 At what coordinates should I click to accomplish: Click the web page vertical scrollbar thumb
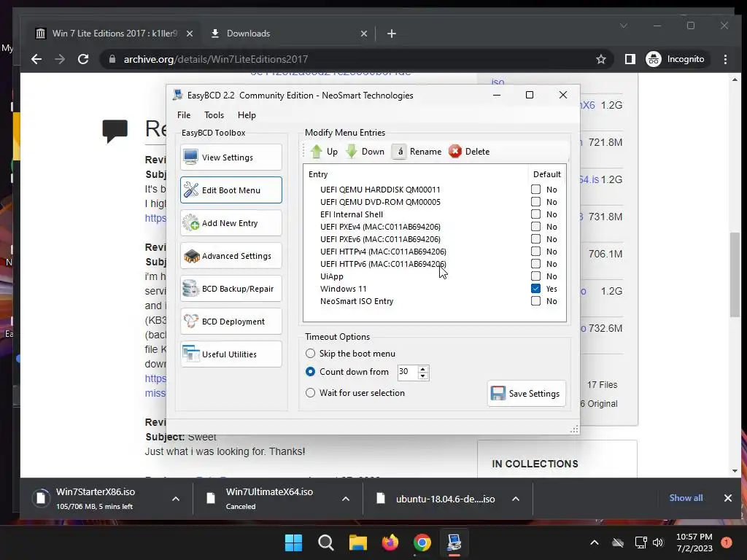tap(735, 275)
